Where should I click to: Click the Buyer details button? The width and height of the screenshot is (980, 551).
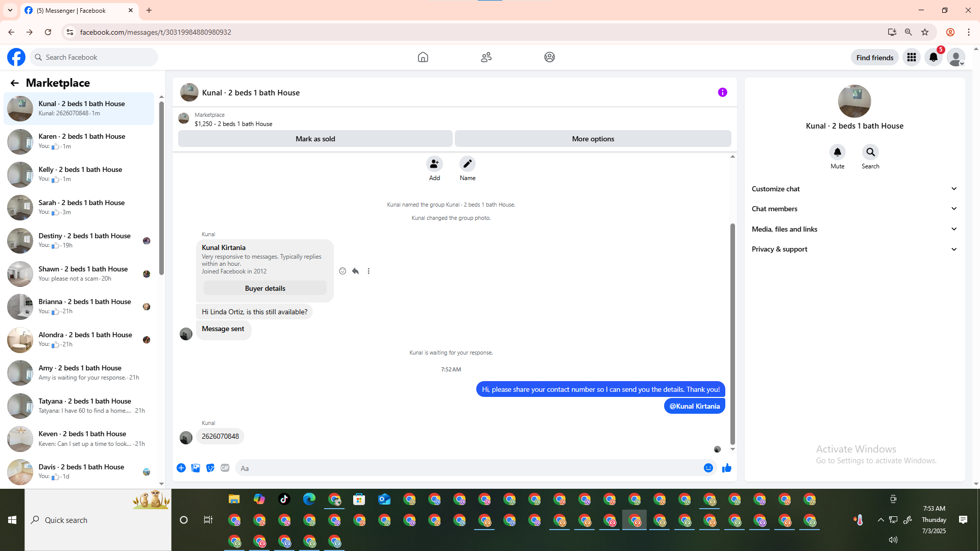(x=265, y=288)
